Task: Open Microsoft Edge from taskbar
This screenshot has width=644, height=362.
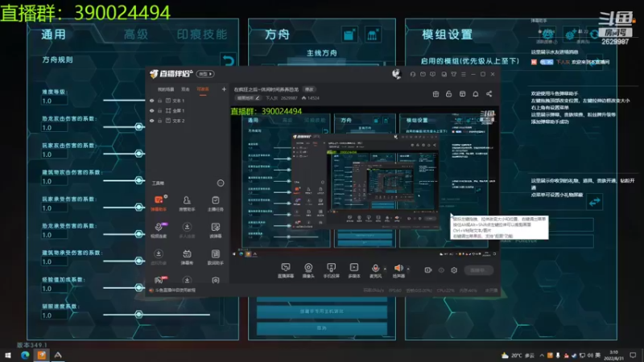Action: [25, 355]
